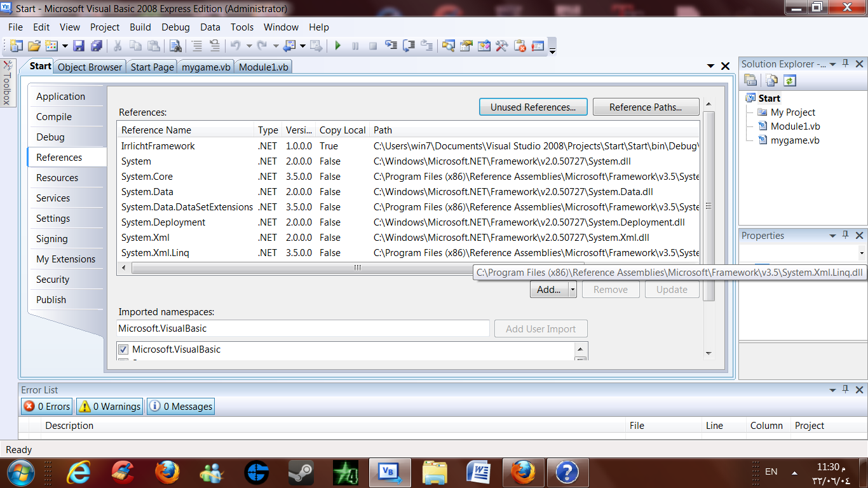Screen dimensions: 868x488
Task: Click the Redo arrow icon
Action: (x=262, y=46)
